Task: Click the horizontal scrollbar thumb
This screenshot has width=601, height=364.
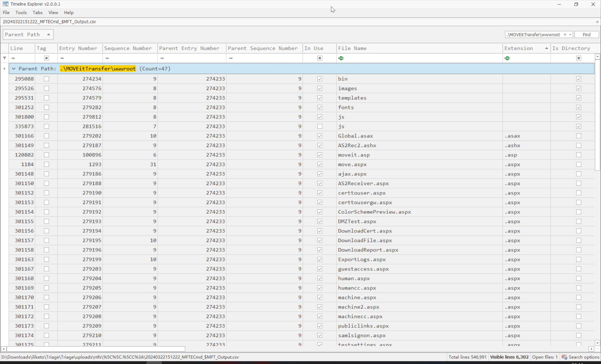Action: 96,349
